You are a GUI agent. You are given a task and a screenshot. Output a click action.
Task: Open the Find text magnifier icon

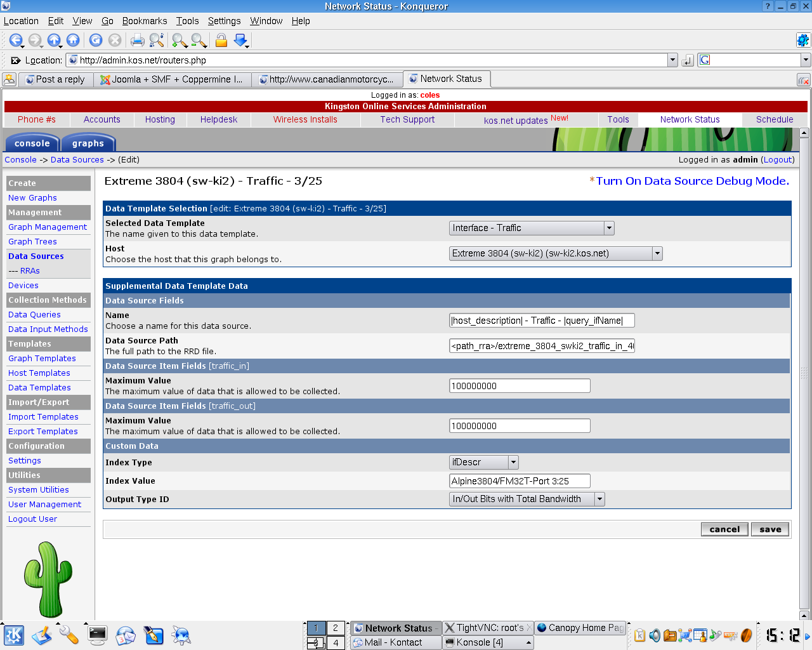click(157, 41)
